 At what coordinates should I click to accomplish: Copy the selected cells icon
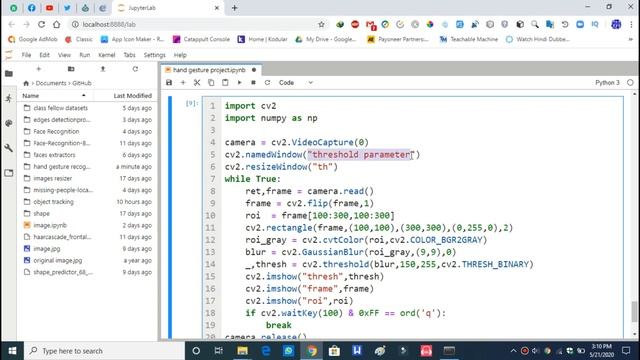[211, 82]
